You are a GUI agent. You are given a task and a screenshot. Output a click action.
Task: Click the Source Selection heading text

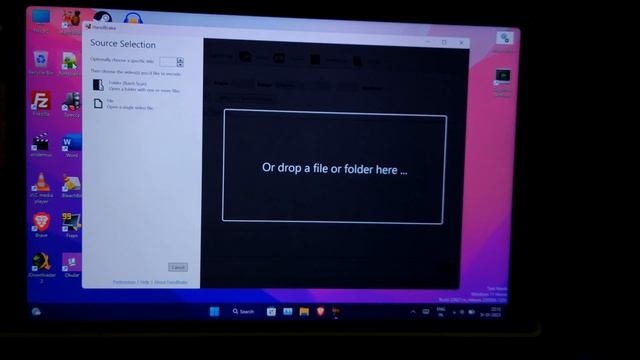click(123, 44)
